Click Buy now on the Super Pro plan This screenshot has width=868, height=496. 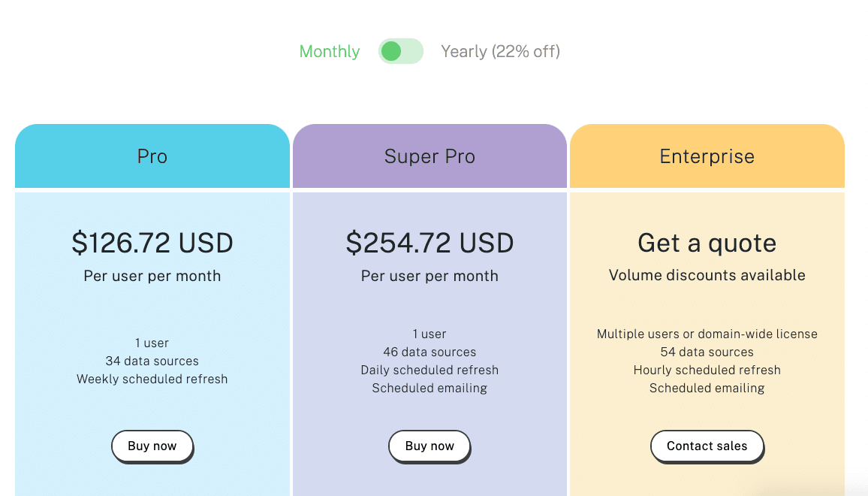point(429,446)
